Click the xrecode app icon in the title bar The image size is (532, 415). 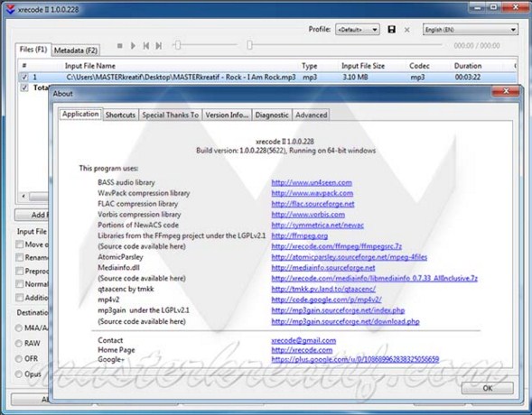[x=11, y=9]
